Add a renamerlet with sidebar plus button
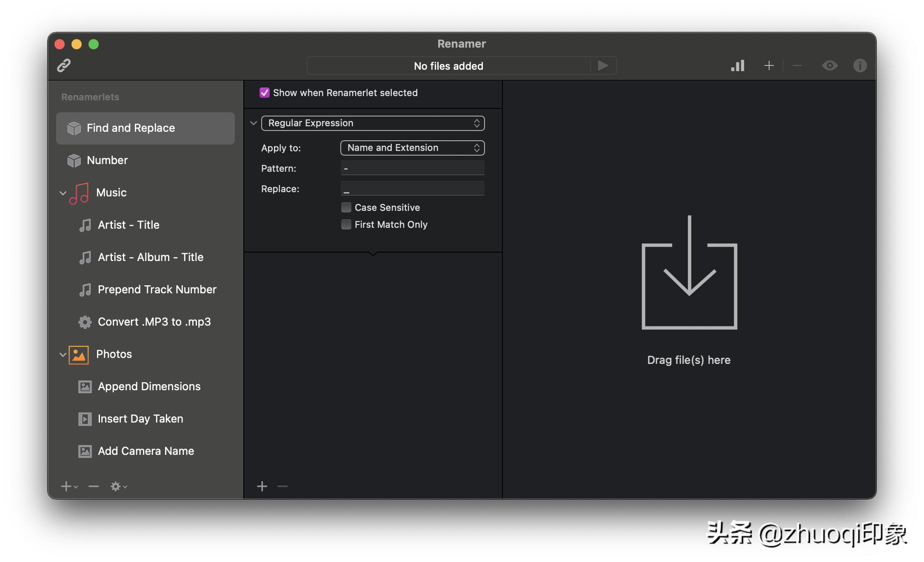This screenshot has width=924, height=562. click(x=67, y=486)
